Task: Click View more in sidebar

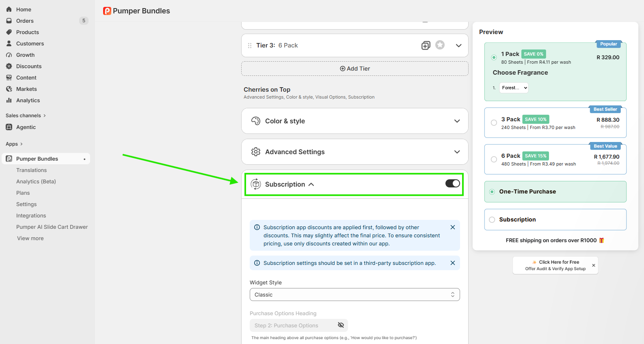Action: (30, 238)
